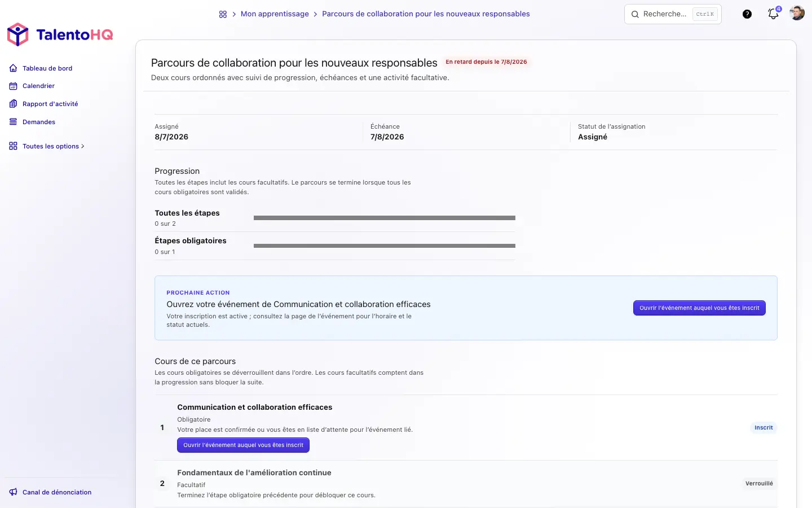Open the help question mark icon
Screen dimensions: 812x508
(x=747, y=14)
